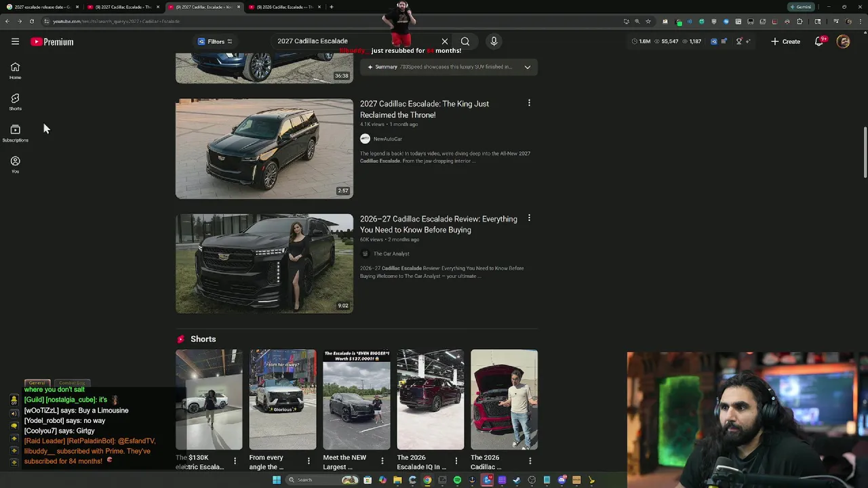Image resolution: width=868 pixels, height=488 pixels.
Task: Expand the video Summary chevron
Action: click(527, 67)
